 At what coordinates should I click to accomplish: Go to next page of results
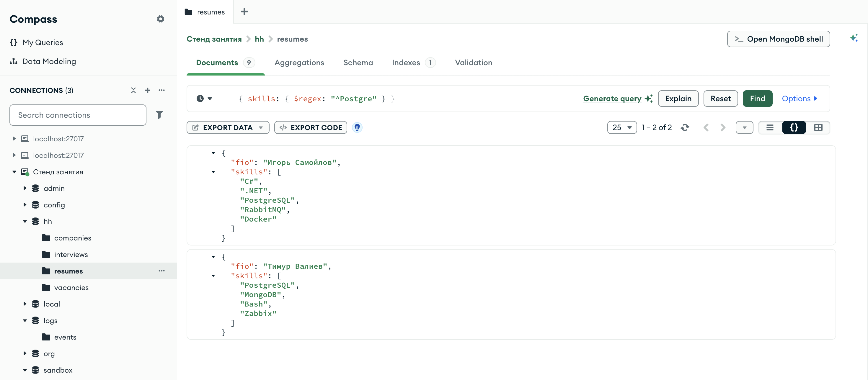click(x=722, y=127)
